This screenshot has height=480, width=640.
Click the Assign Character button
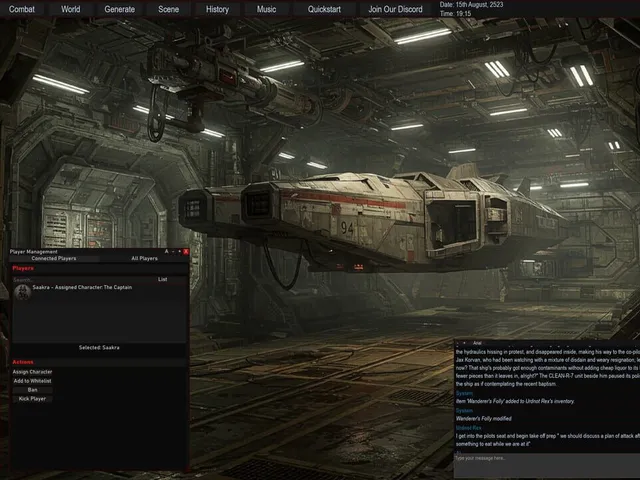point(32,372)
